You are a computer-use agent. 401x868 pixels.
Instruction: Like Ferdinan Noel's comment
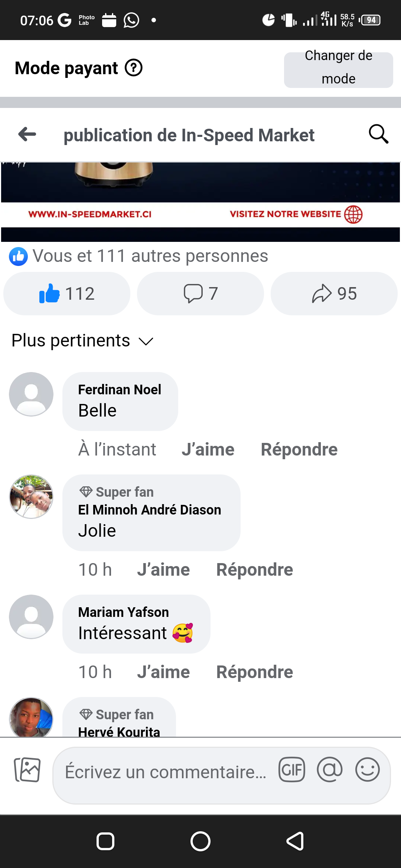[208, 450]
